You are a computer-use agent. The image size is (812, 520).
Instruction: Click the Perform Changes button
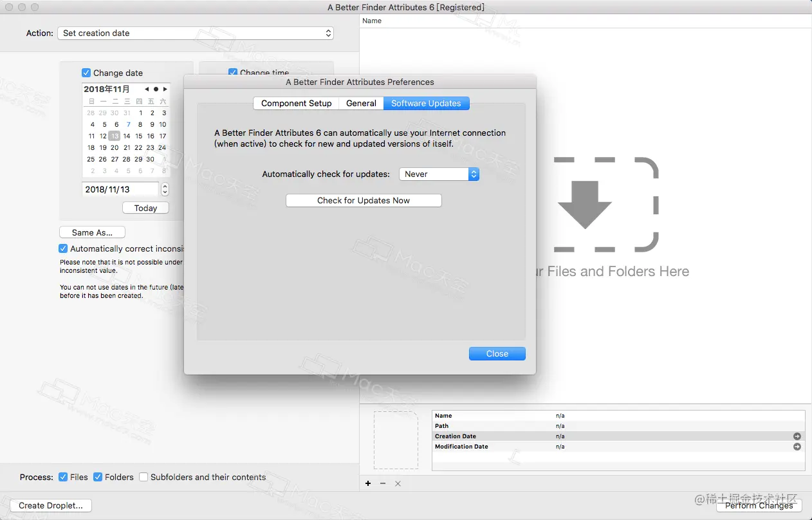pos(759,505)
